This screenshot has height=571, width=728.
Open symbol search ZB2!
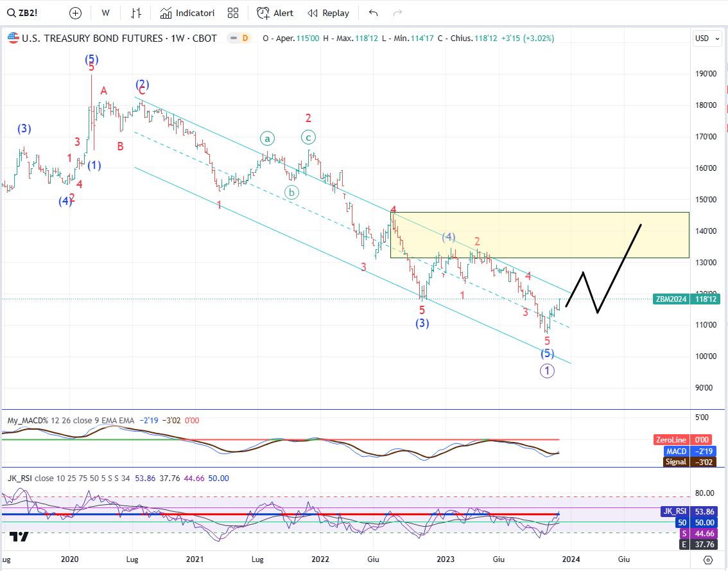pyautogui.click(x=22, y=13)
